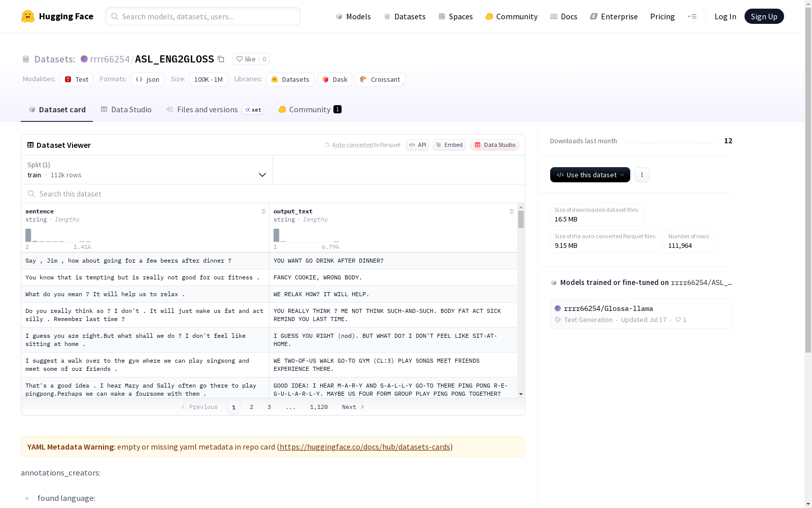Open the Community navigation item
Viewport: 812px width, 508px height.
pyautogui.click(x=512, y=16)
